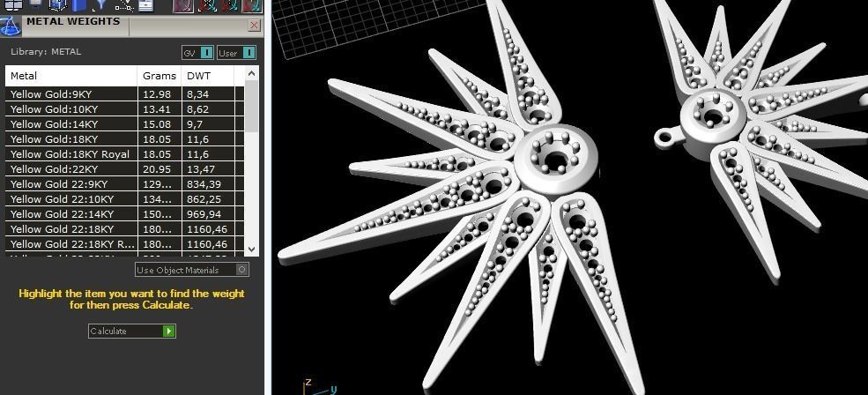Click the monitor display icon in the toolbar
The height and width of the screenshot is (395, 868).
pyautogui.click(x=36, y=4)
